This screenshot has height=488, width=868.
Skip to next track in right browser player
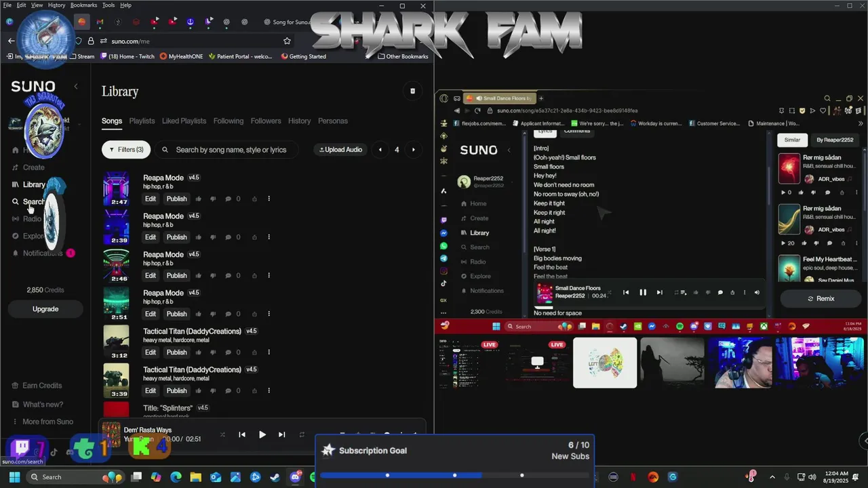[x=660, y=292]
